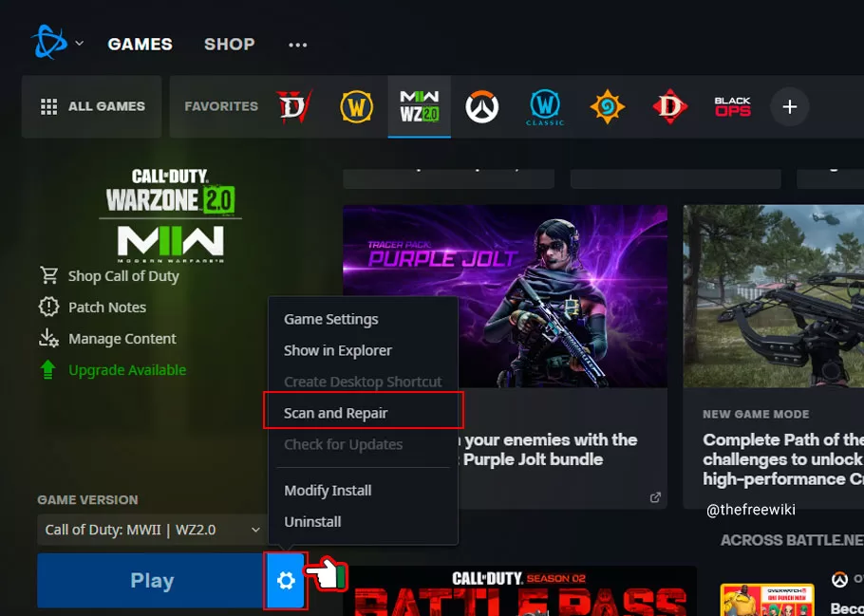The width and height of the screenshot is (864, 616).
Task: Open the SHOP tab
Action: coord(229,44)
